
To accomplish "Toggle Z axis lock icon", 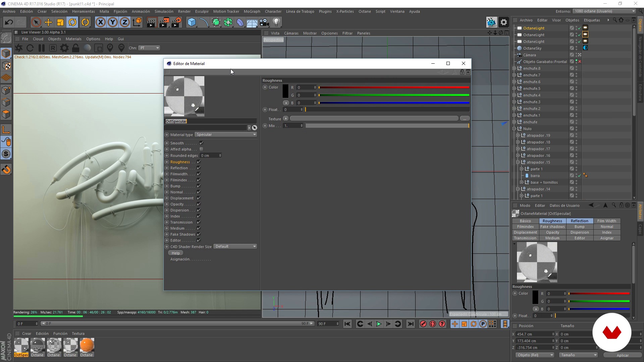I will click(x=125, y=22).
